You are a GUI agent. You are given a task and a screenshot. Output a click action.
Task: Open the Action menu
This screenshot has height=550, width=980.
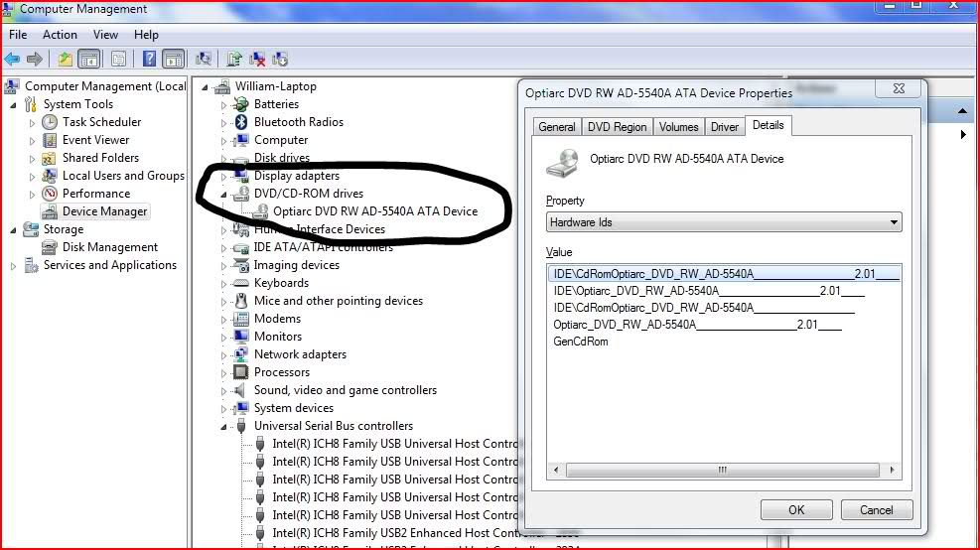coord(60,35)
